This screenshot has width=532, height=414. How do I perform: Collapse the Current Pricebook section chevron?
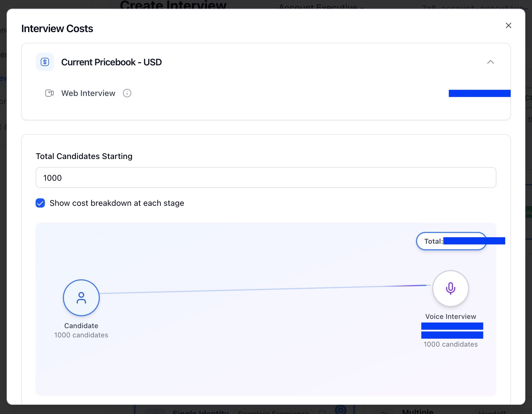[x=490, y=62]
